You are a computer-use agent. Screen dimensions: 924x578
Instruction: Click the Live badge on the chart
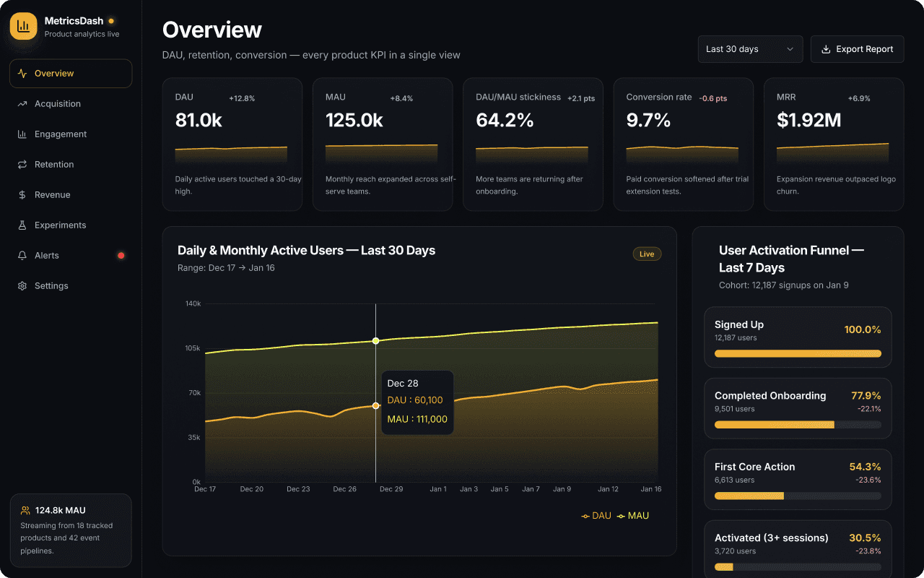click(647, 254)
